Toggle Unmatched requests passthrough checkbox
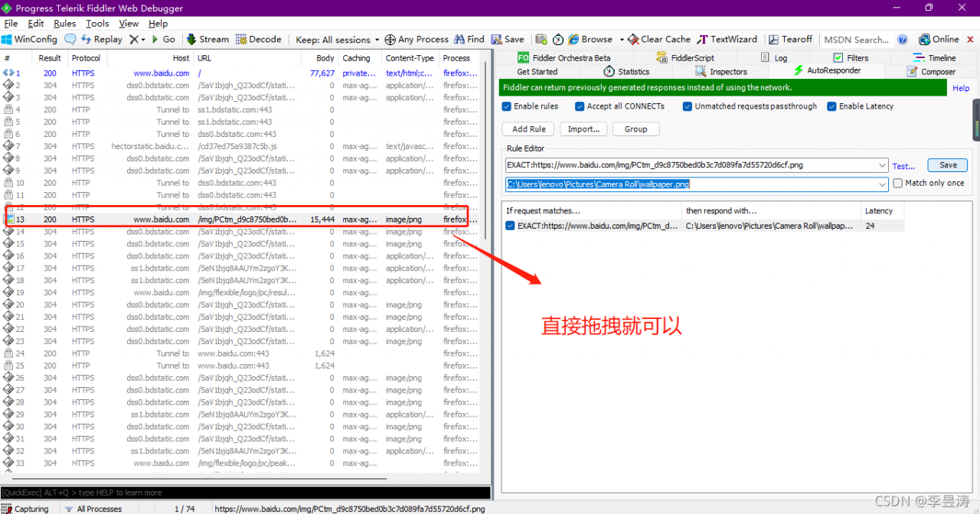 (x=688, y=106)
